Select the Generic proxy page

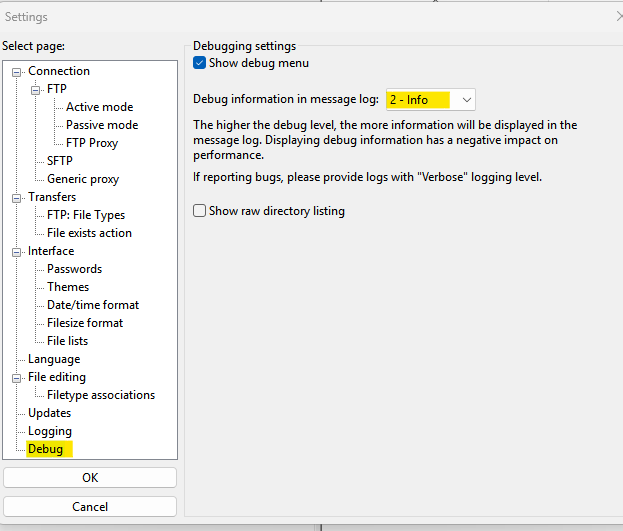83,179
